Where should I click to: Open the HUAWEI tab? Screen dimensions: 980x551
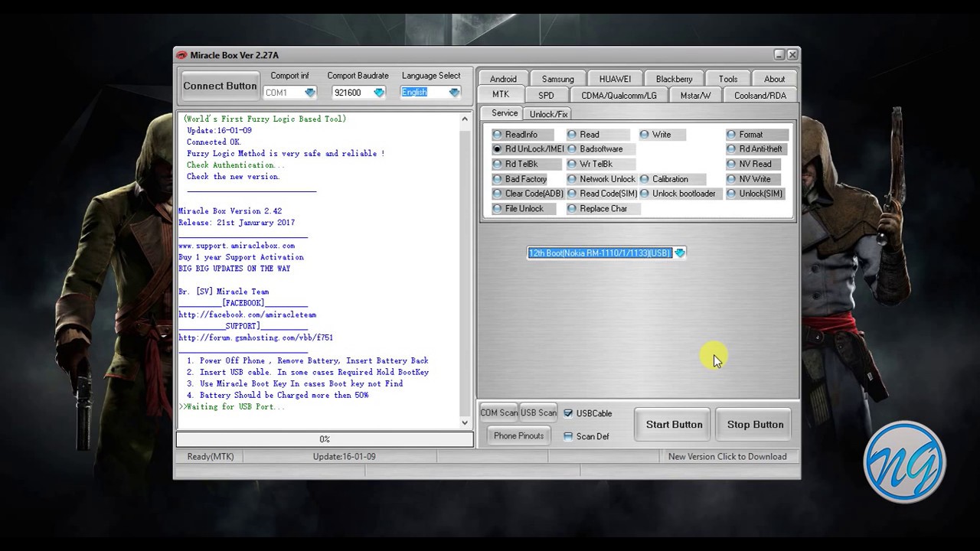pos(615,79)
